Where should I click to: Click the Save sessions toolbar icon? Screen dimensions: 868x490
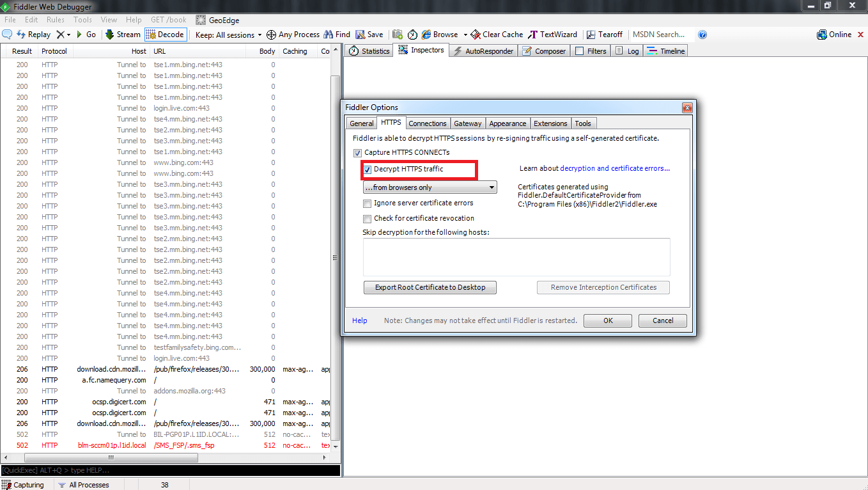(369, 35)
